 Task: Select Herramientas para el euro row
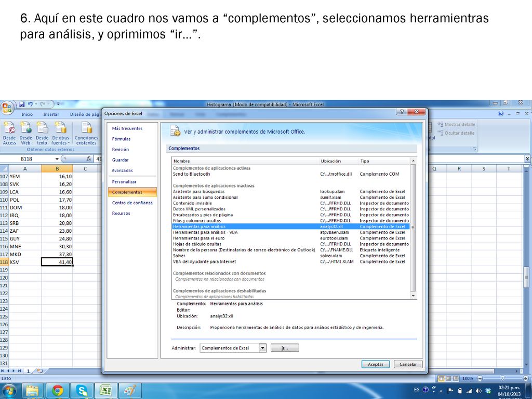[x=291, y=238]
